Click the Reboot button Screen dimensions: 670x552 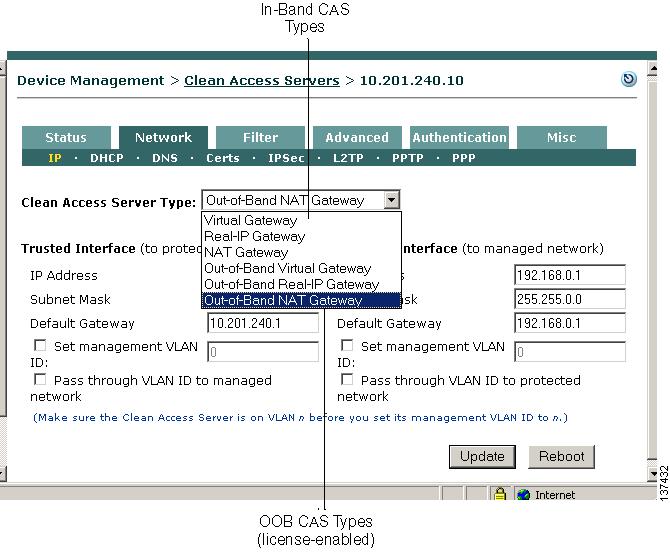click(x=561, y=457)
